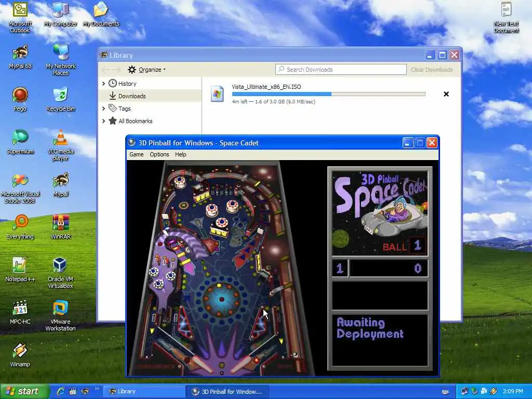Click the Library back arrow
532x399 pixels.
pyautogui.click(x=105, y=70)
